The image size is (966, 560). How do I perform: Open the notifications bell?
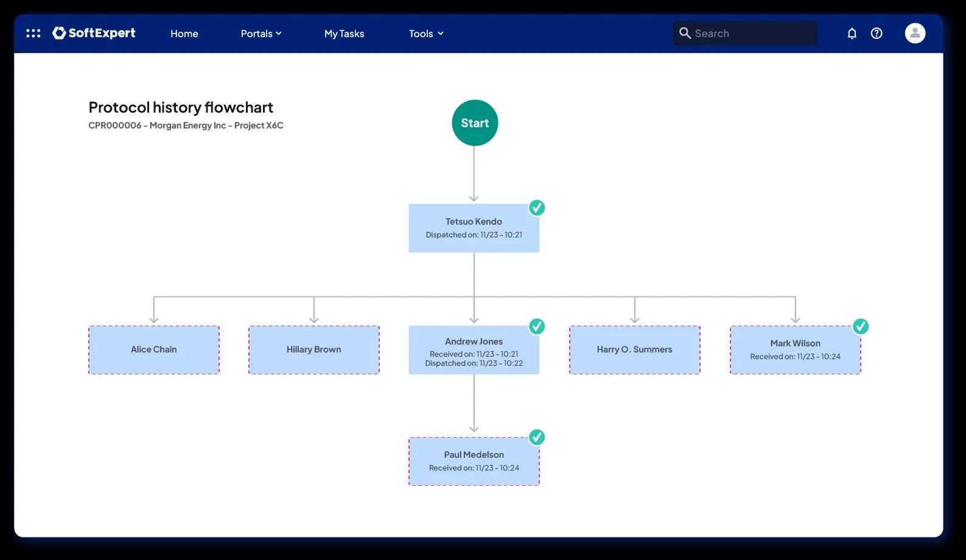(x=852, y=33)
